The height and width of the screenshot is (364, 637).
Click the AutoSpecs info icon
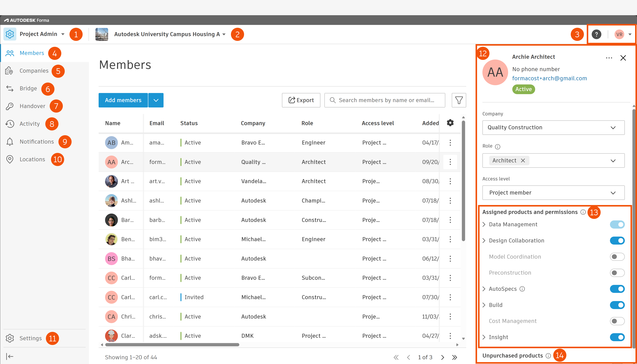pyautogui.click(x=522, y=289)
